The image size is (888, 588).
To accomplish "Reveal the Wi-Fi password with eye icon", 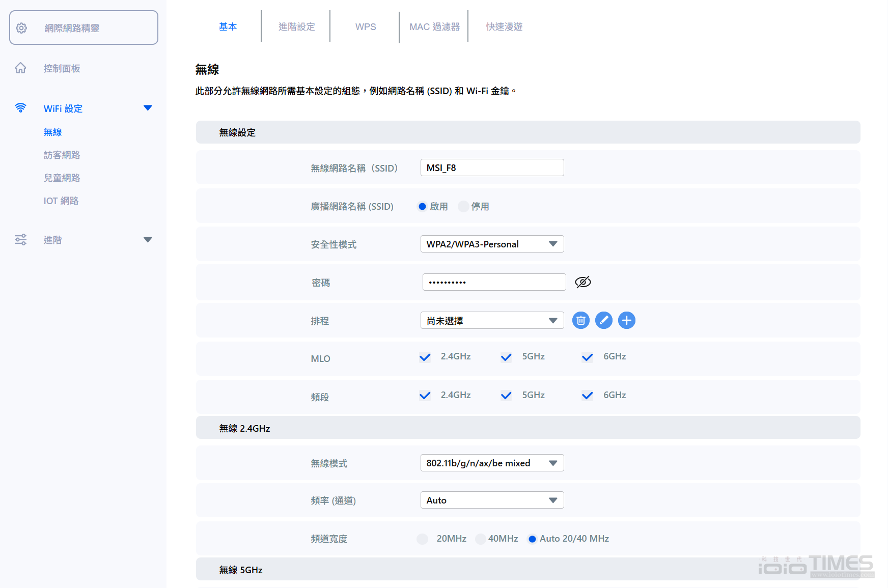I will point(583,282).
